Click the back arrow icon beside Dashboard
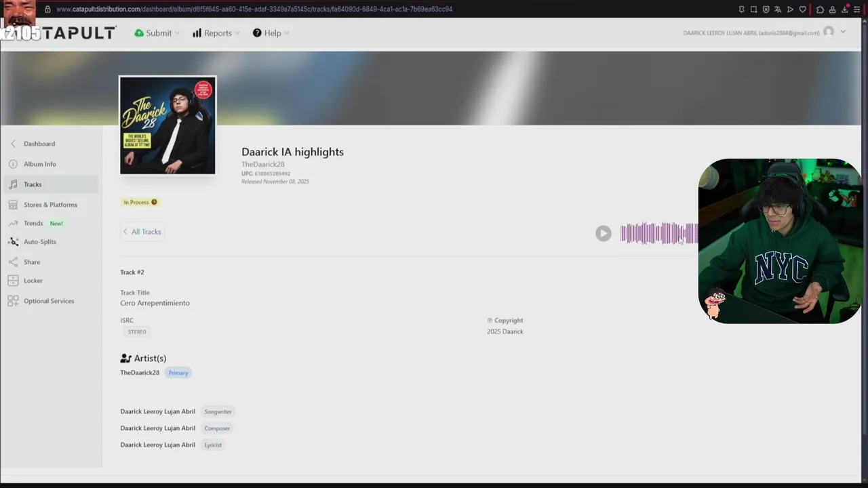 [x=13, y=144]
